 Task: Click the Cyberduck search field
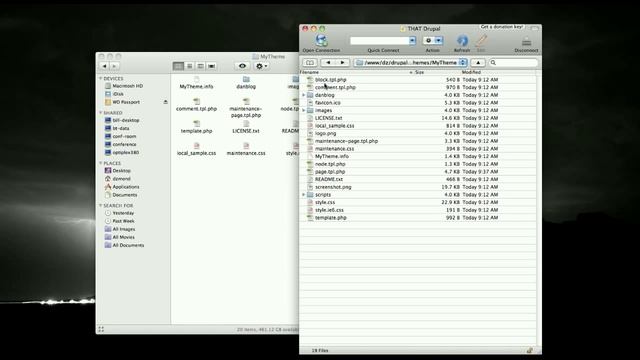pos(513,62)
